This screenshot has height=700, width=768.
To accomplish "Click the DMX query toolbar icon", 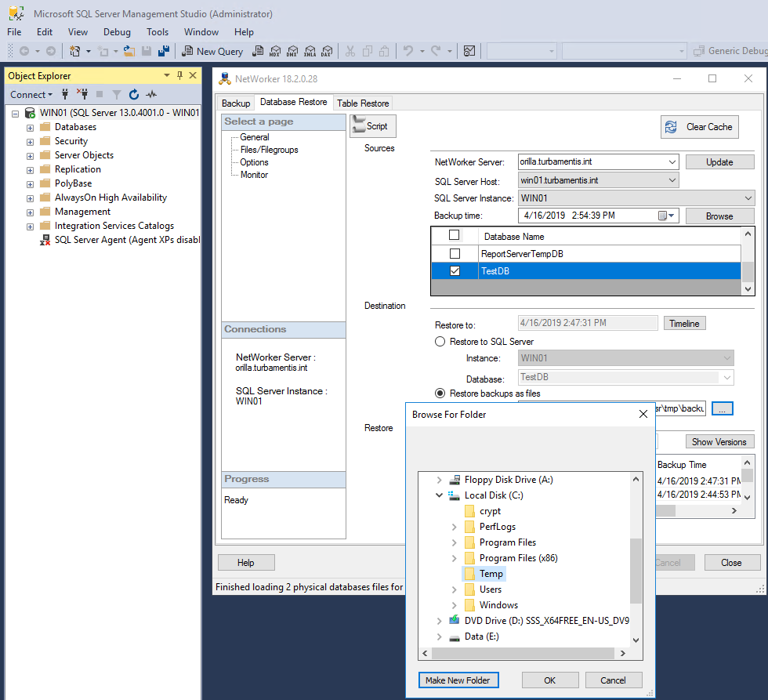I will pos(292,51).
